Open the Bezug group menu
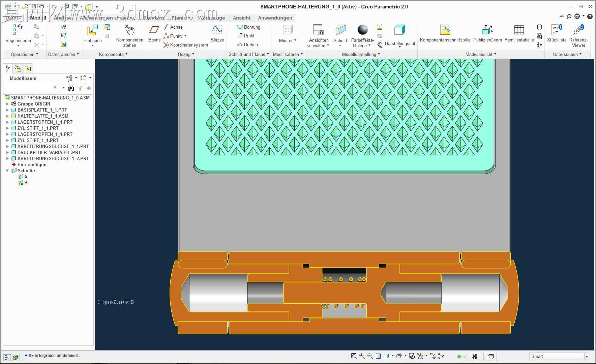This screenshot has width=596, height=364. pyautogui.click(x=186, y=54)
